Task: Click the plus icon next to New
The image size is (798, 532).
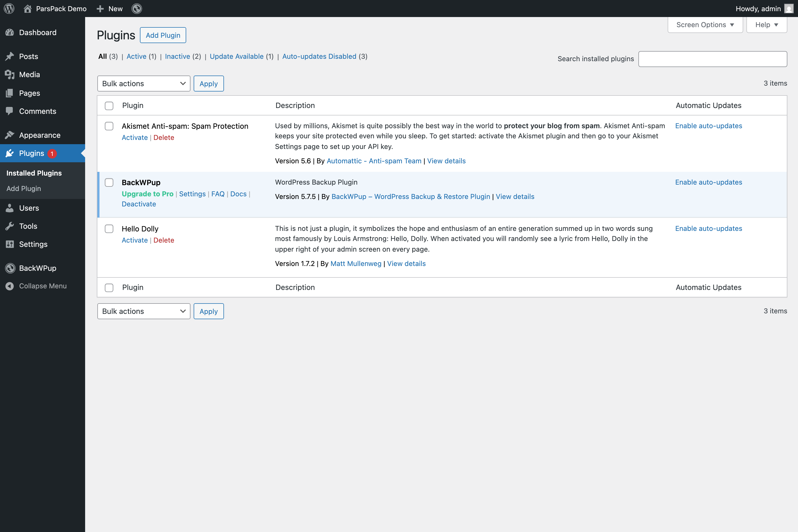Action: (100, 9)
